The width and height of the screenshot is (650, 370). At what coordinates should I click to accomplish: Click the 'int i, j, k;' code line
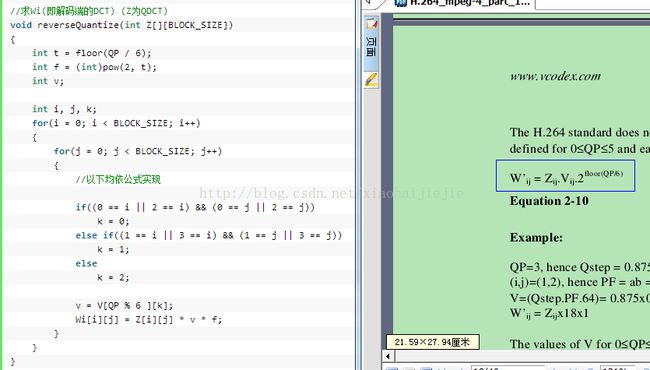click(64, 109)
